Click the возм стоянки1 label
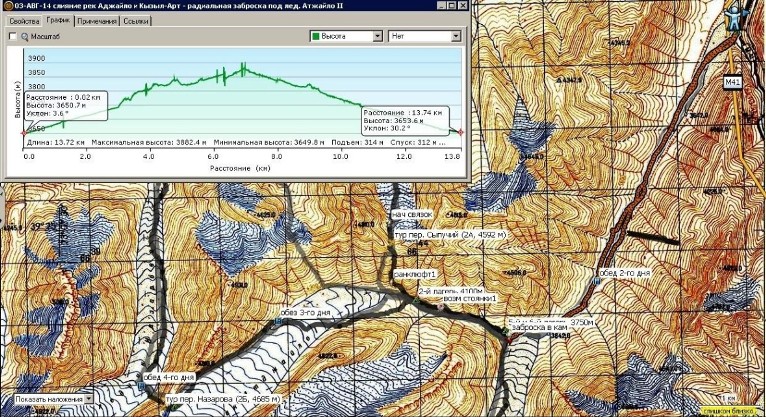 coord(469,298)
